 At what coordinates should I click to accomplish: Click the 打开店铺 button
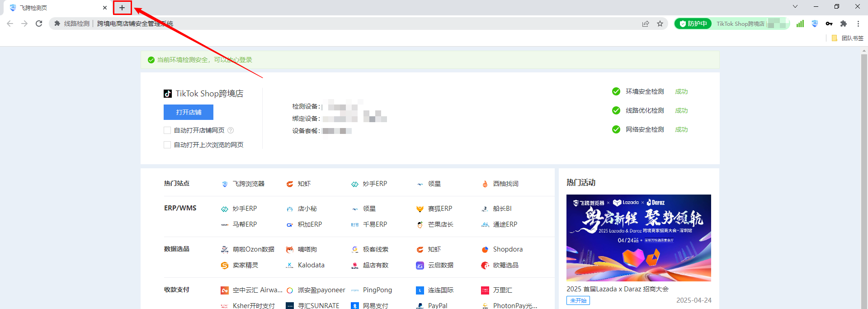189,112
